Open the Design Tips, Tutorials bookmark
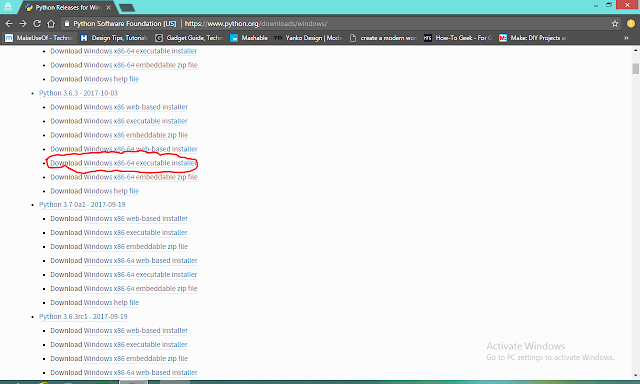The width and height of the screenshot is (640, 384). pyautogui.click(x=114, y=38)
